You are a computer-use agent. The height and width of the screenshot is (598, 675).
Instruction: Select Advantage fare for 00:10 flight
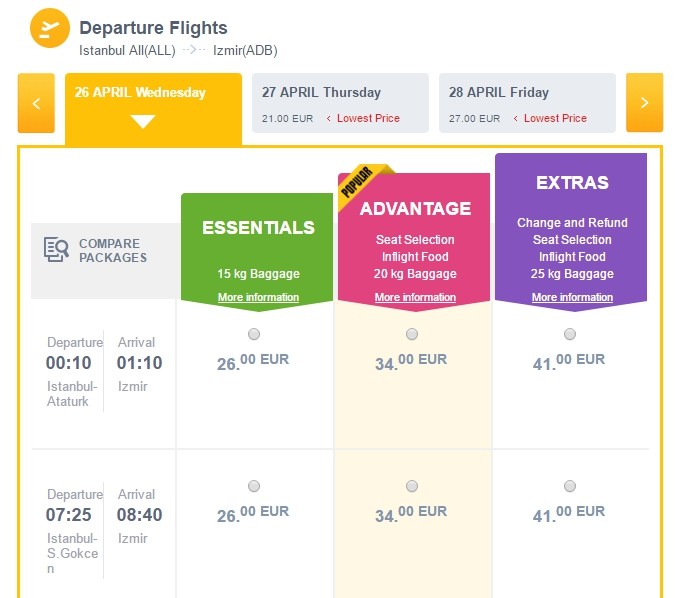coord(412,334)
